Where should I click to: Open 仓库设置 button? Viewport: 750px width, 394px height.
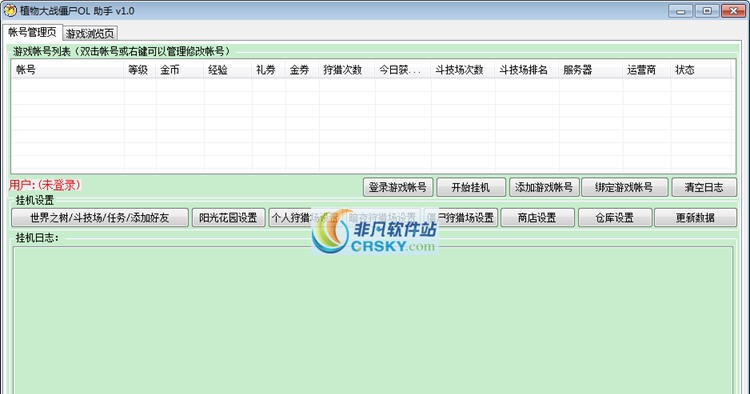[615, 218]
